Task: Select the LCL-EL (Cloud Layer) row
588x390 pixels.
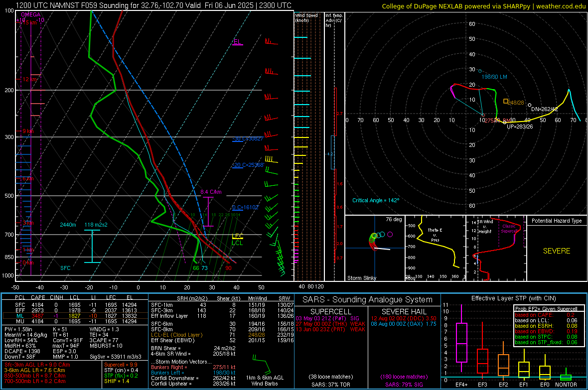Action: pos(222,335)
